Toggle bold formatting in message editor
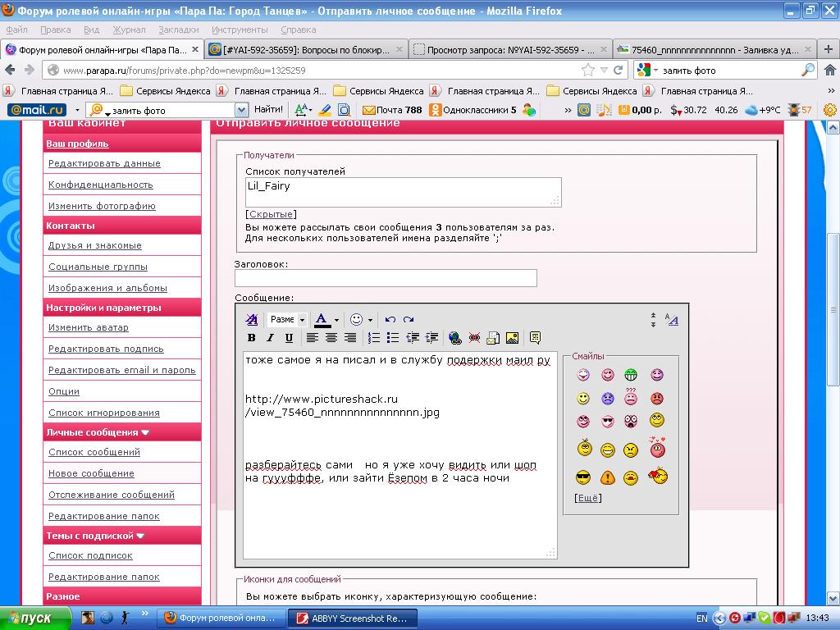The width and height of the screenshot is (840, 630). [x=251, y=337]
